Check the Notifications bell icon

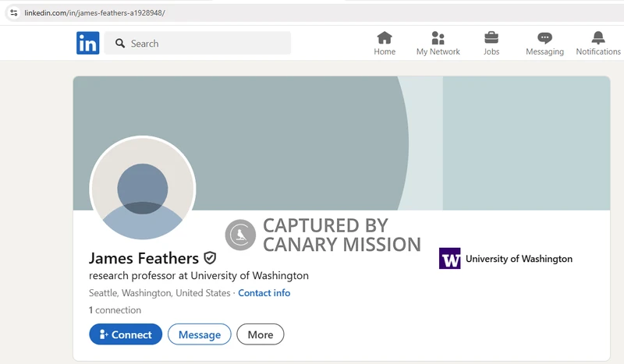(x=598, y=38)
